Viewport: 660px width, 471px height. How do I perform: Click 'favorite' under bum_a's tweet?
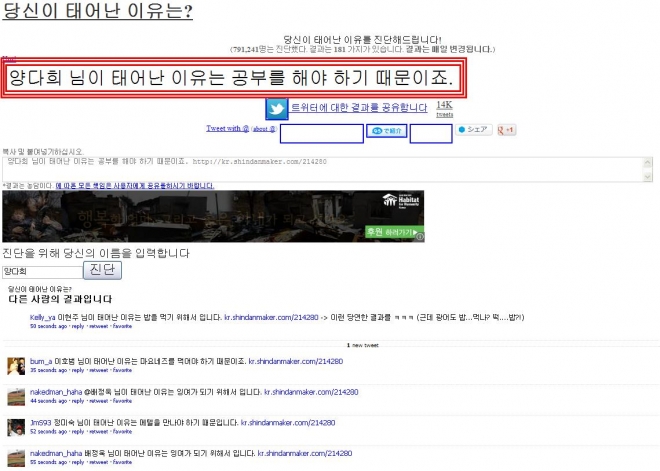(122, 370)
